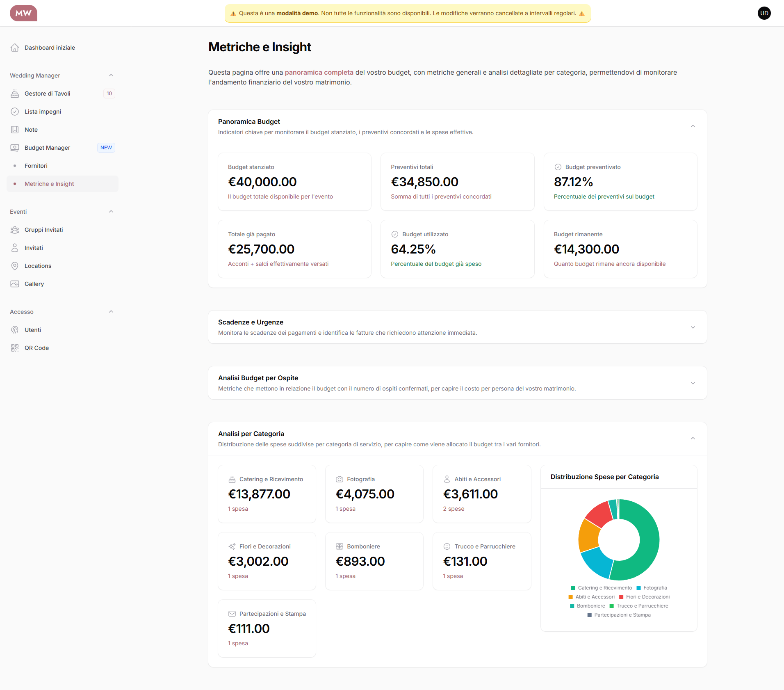Viewport: 784px width, 690px height.
Task: Click the Locations map pin icon
Action: pyautogui.click(x=15, y=266)
